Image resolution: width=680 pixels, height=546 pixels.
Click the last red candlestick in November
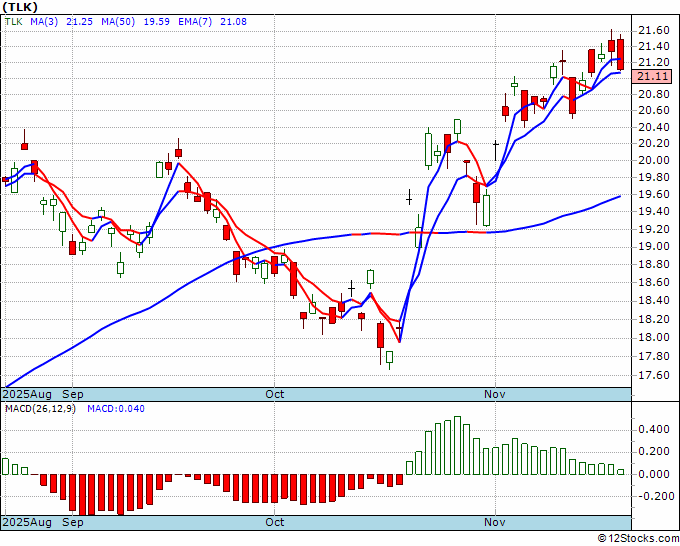[x=621, y=54]
